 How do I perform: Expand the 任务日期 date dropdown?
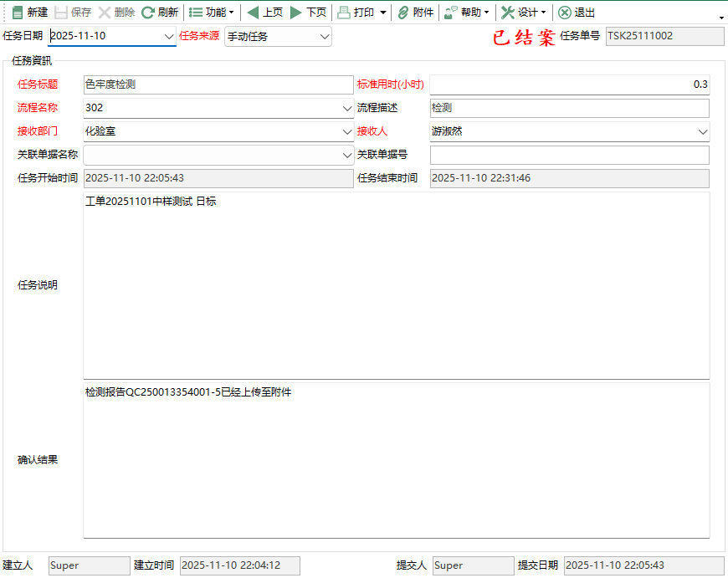pyautogui.click(x=168, y=37)
